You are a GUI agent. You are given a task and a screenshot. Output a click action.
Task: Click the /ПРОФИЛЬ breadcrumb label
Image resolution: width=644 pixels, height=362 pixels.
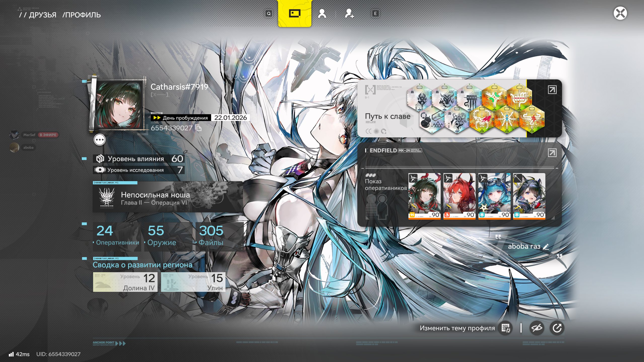click(x=82, y=15)
